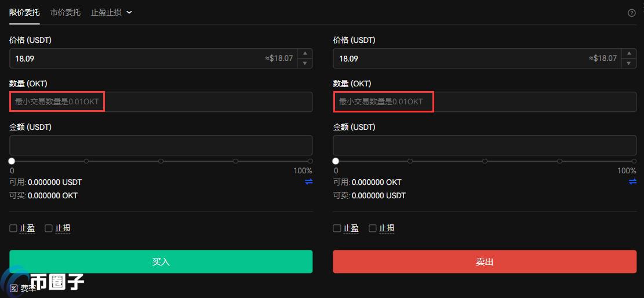Click the sell slider midpoint marker
This screenshot has height=298, width=644.
pos(485,161)
